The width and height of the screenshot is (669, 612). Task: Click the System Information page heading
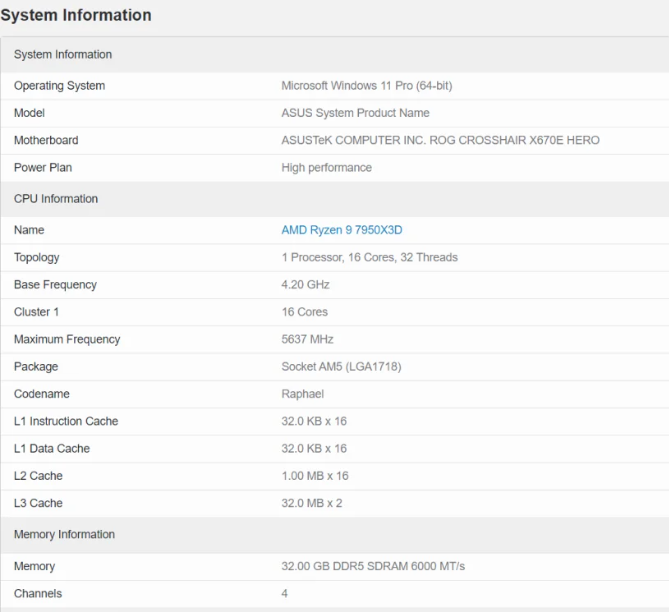[x=76, y=15]
